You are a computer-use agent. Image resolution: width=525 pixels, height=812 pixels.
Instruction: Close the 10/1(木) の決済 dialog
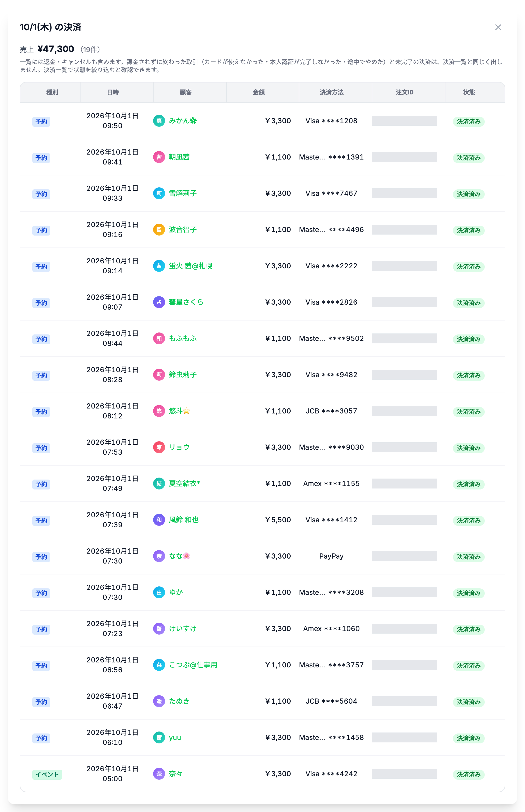point(498,27)
